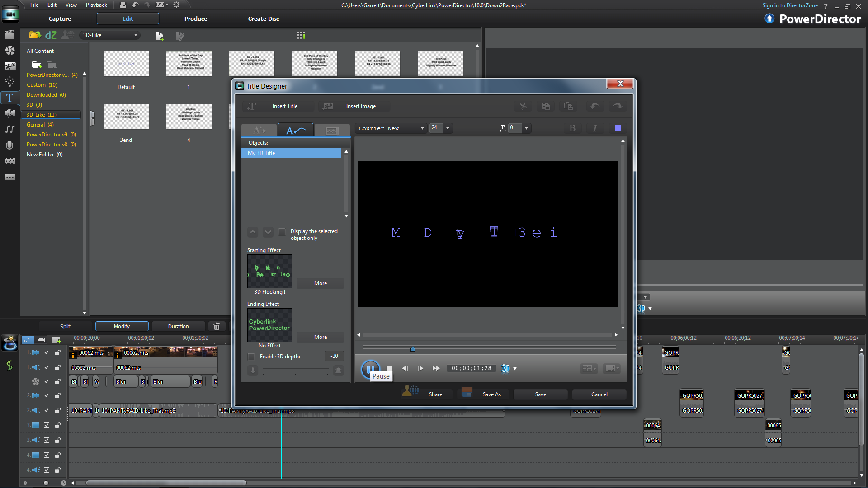Switch to the Capture tab
This screenshot has height=488, width=868.
(60, 19)
